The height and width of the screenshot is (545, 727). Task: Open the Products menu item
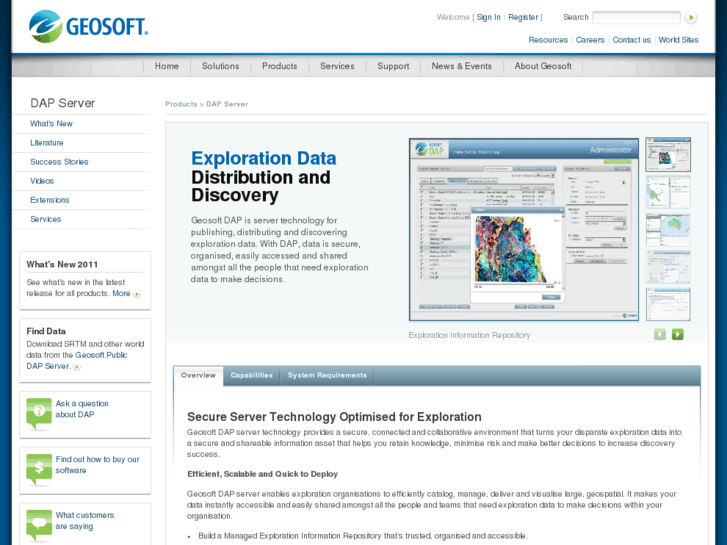(280, 66)
